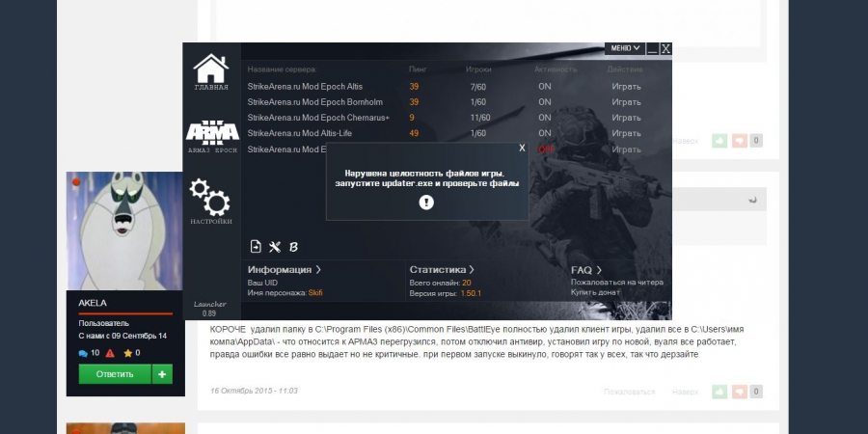
Task: Click rating counter 0 on AKELA's post
Action: tap(756, 392)
